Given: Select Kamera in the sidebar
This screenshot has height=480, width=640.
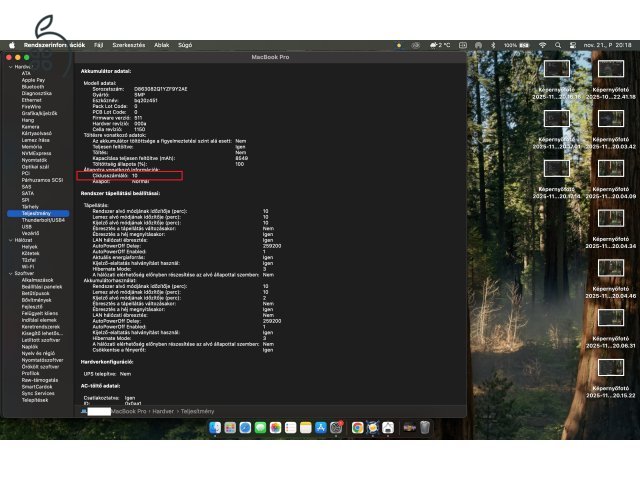Looking at the screenshot, I should pos(30,127).
